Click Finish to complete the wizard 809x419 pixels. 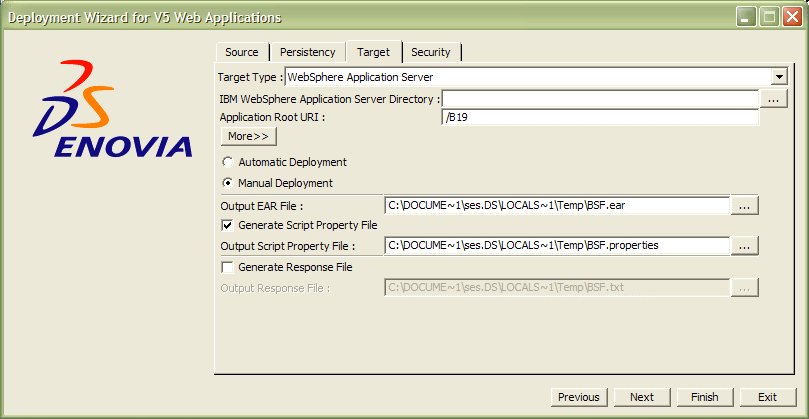pos(705,397)
